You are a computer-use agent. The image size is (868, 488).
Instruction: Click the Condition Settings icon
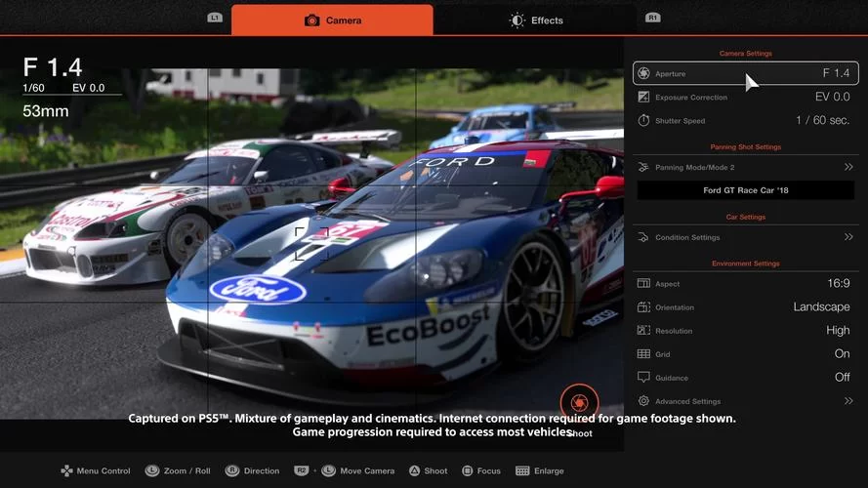coord(643,237)
